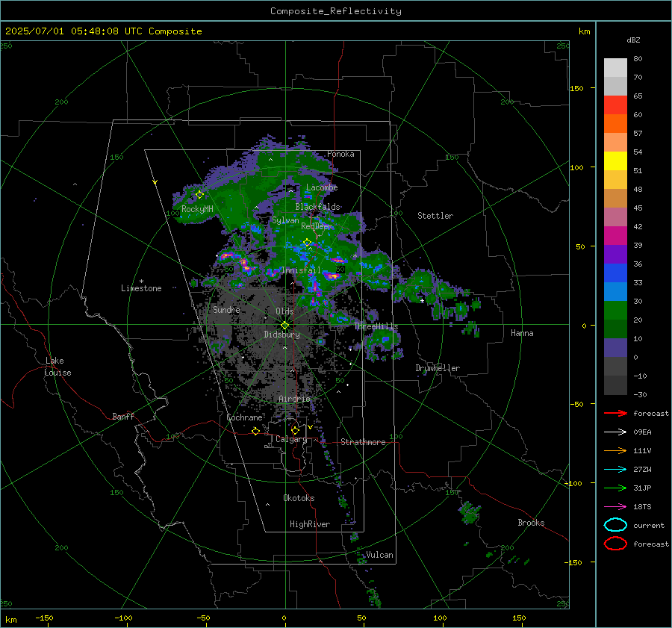Click the red forecast arrow in the legend

(x=615, y=413)
